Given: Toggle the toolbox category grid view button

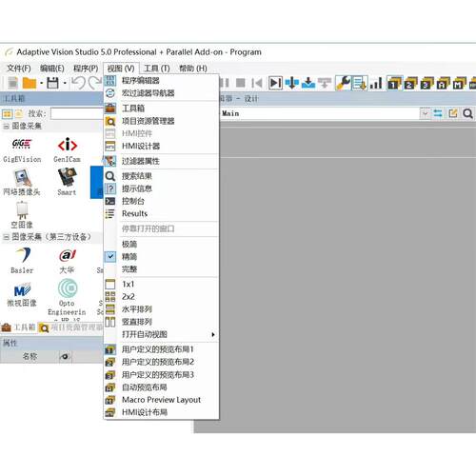Looking at the screenshot, I should click(8, 113).
